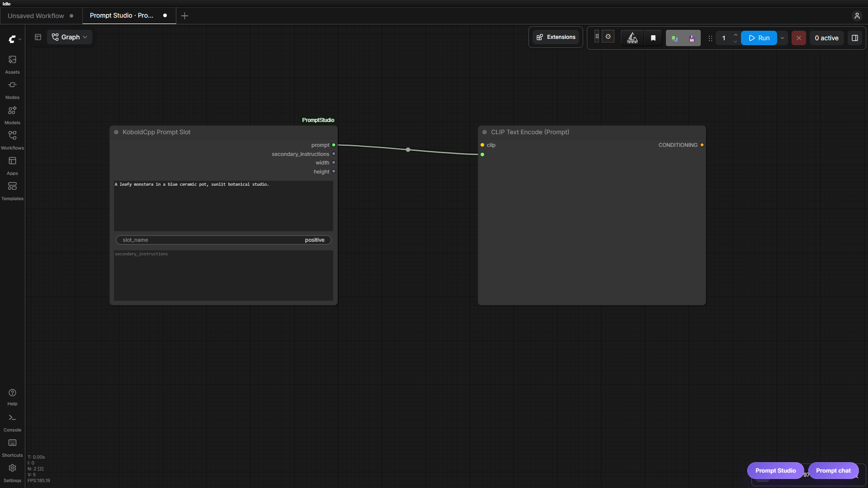The height and width of the screenshot is (488, 868).
Task: Click the purple floppy disk save icon
Action: (x=692, y=38)
